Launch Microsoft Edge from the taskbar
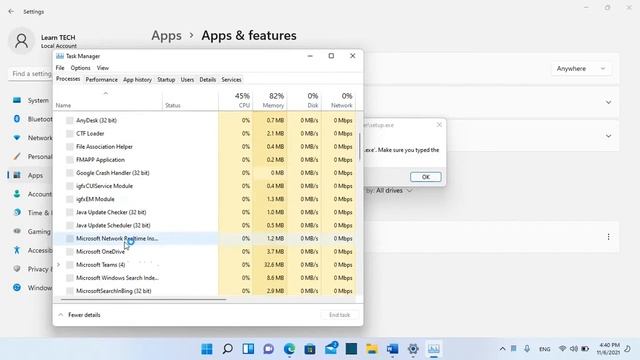 [289, 349]
